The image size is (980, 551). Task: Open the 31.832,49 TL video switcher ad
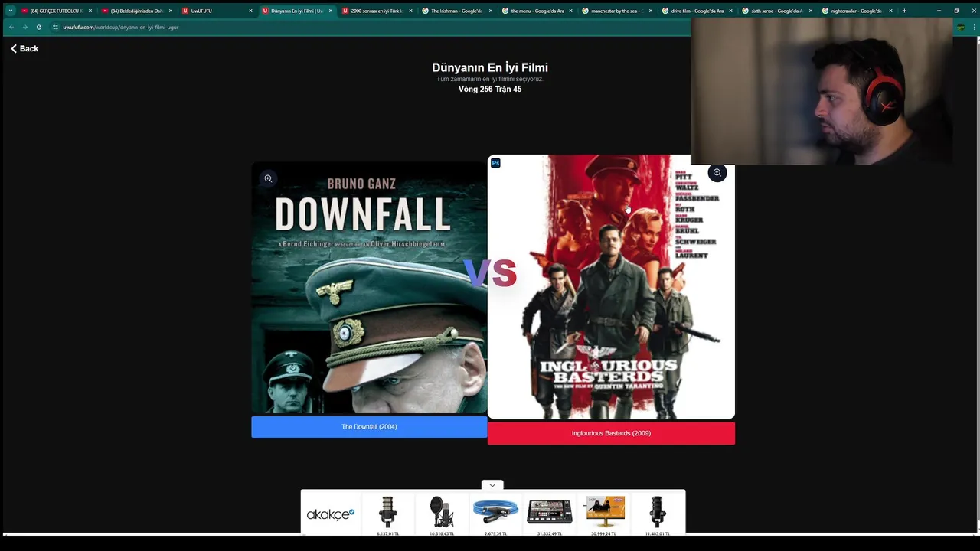[550, 515]
